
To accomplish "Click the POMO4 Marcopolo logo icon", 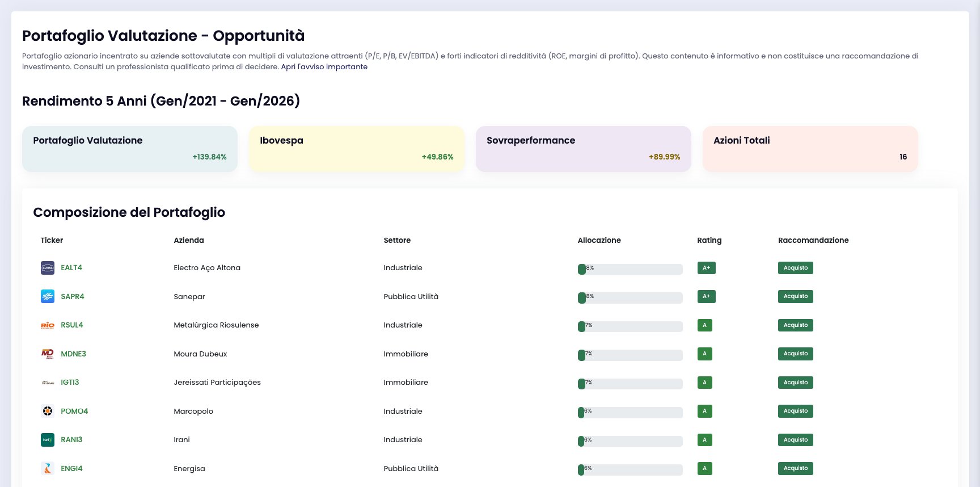I will point(48,411).
